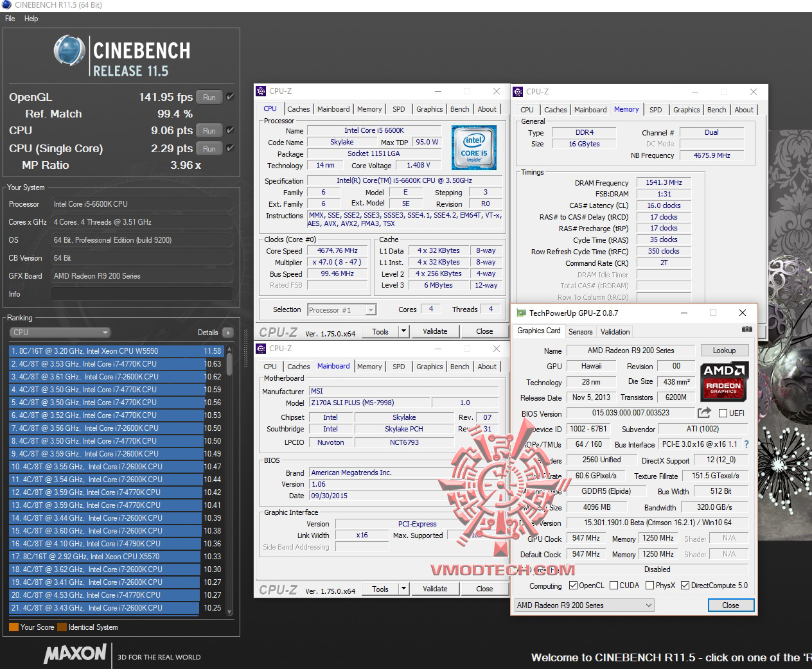The width and height of the screenshot is (812, 669).
Task: Switch to Caches tab in CPU window
Action: pyautogui.click(x=298, y=109)
